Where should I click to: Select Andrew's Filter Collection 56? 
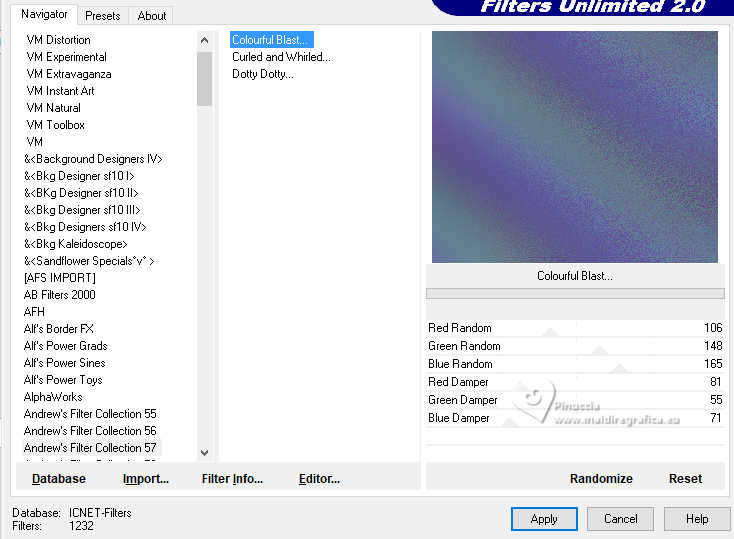coord(90,431)
